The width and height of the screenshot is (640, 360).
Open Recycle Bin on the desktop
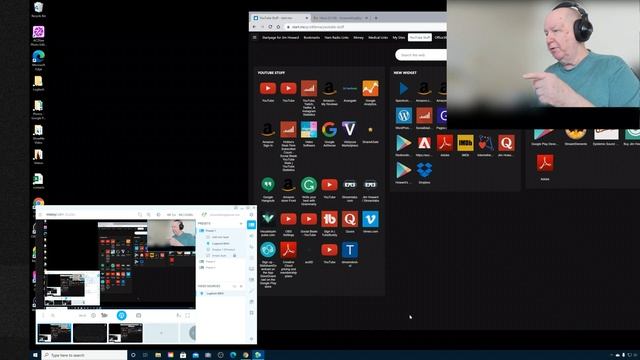coord(38,9)
